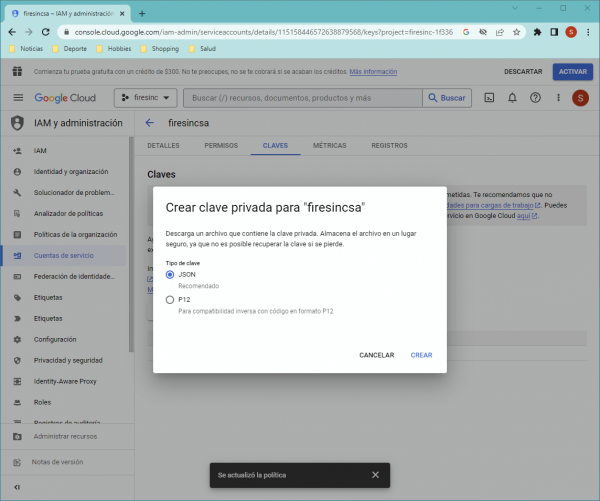Open the firesinc project selector dropdown
Viewport: 600px width, 501px height.
click(x=146, y=98)
